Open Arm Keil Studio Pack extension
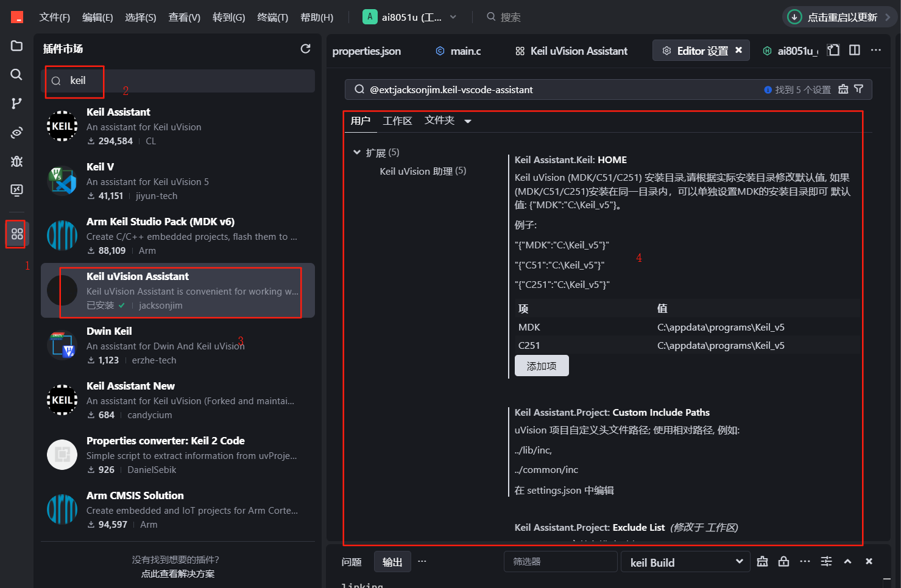Image resolution: width=901 pixels, height=588 pixels. [178, 236]
